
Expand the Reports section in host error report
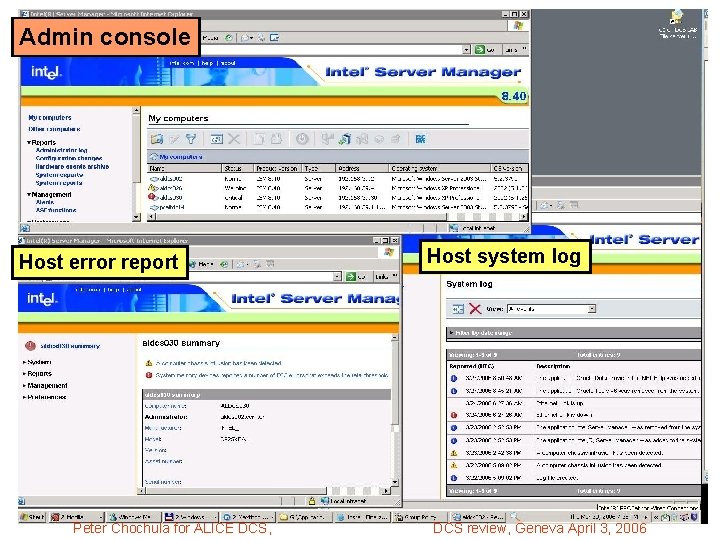tap(38, 374)
